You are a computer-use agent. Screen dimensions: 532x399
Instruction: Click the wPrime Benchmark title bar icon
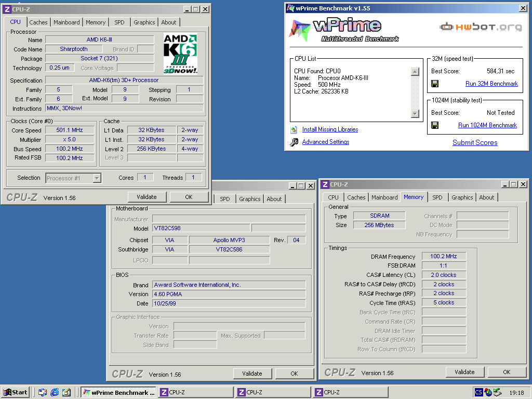(x=290, y=8)
